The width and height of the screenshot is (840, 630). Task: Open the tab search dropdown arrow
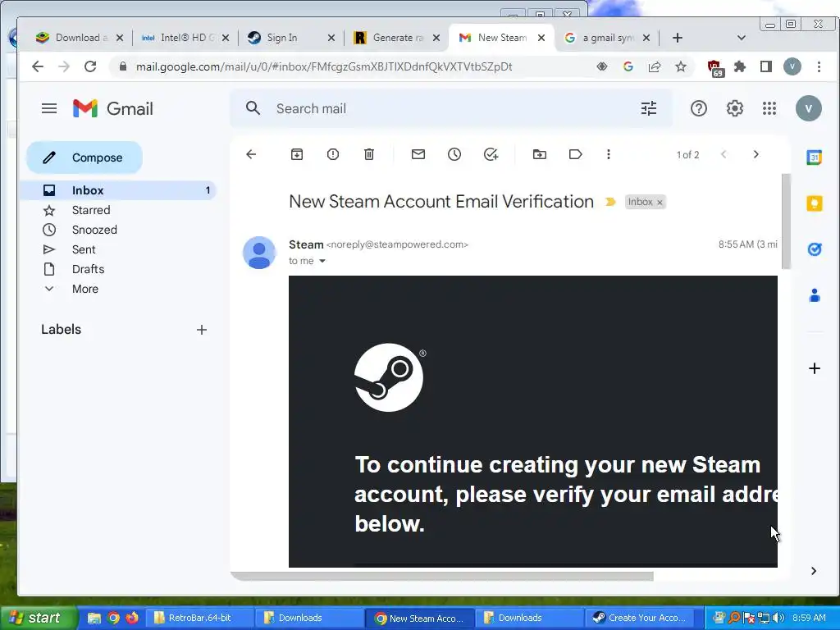click(x=742, y=38)
